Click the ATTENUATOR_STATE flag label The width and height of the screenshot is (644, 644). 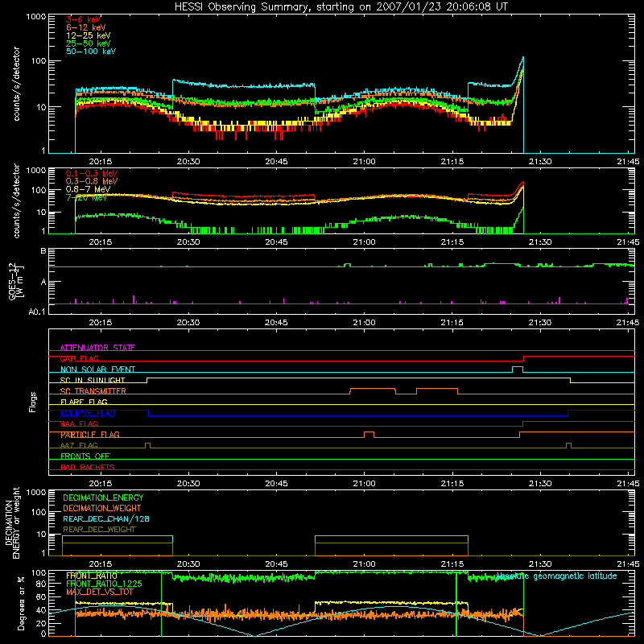(97, 348)
